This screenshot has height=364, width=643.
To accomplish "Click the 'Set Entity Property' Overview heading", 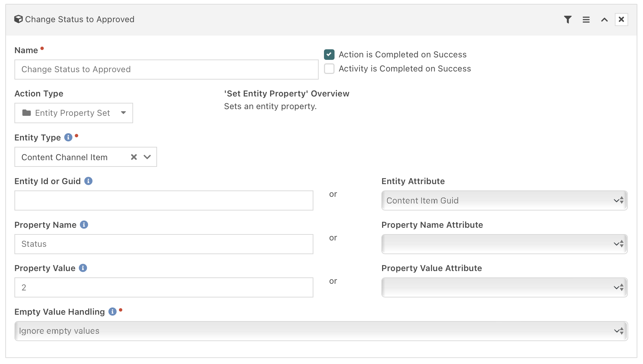I will pyautogui.click(x=287, y=94).
